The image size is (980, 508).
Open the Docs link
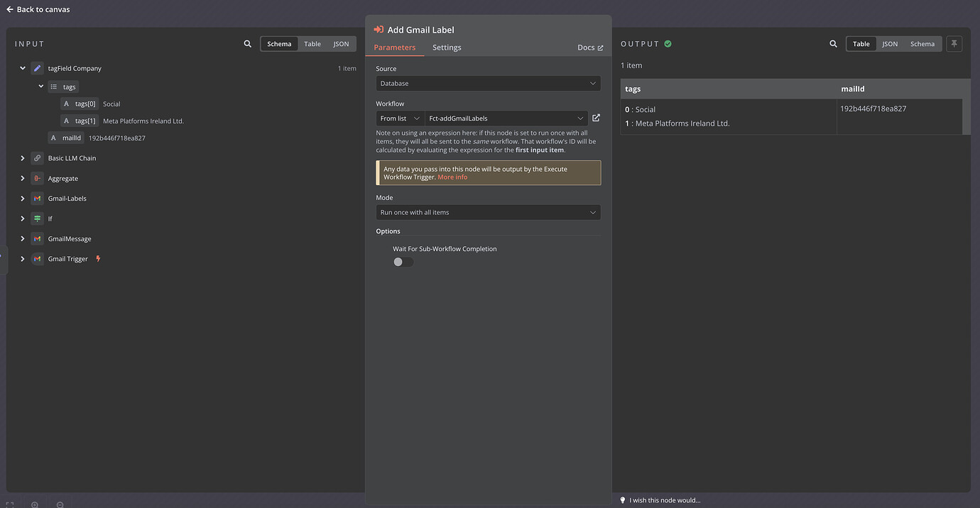pyautogui.click(x=590, y=47)
